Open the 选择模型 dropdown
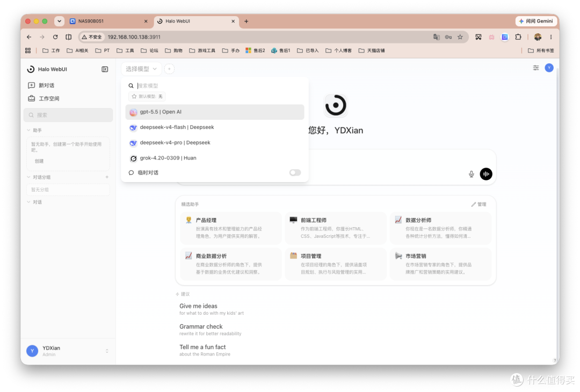This screenshot has height=392, width=580. tap(141, 69)
